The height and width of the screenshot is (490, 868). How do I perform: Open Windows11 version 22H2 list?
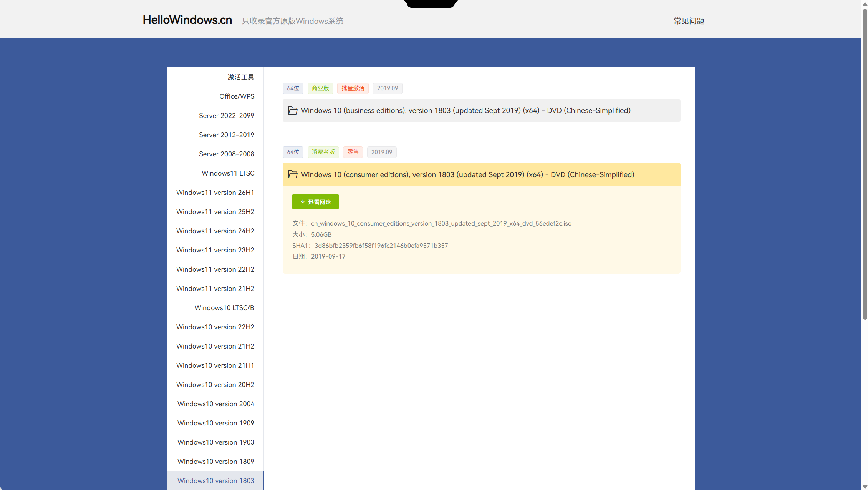215,269
